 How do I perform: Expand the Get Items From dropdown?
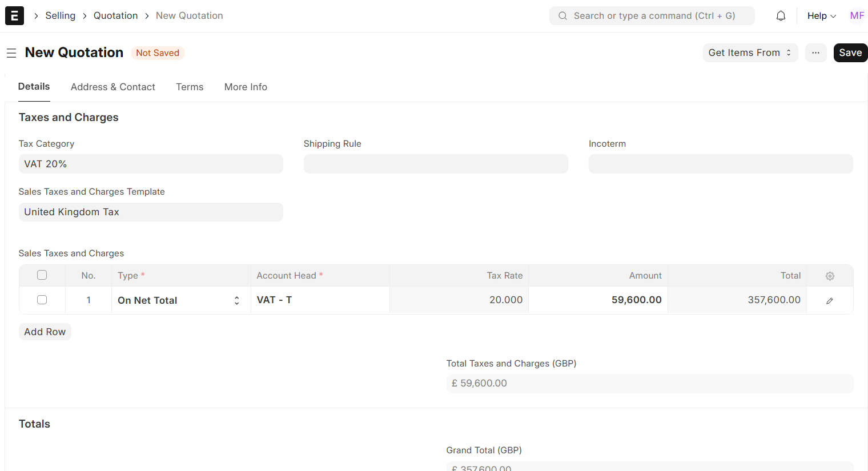(x=750, y=53)
